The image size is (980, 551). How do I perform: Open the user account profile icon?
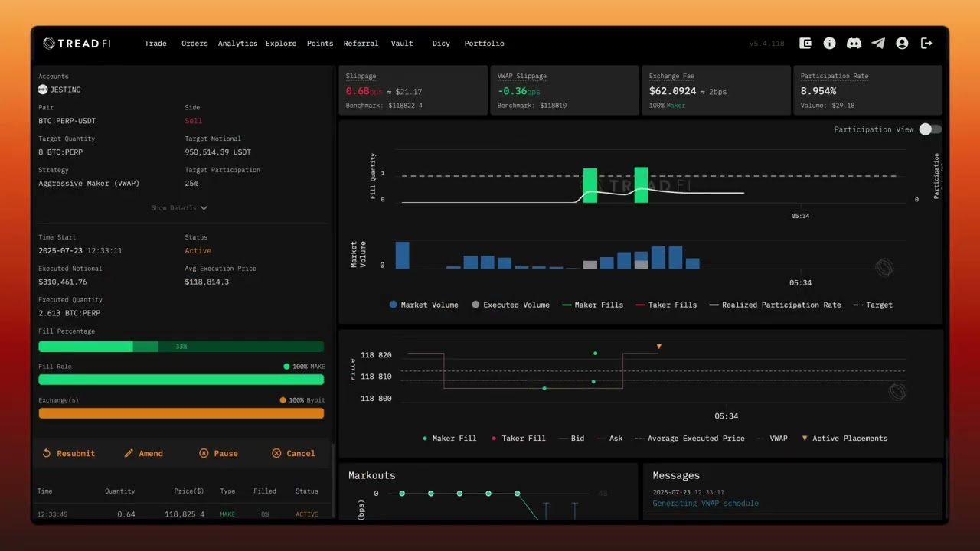tap(902, 44)
